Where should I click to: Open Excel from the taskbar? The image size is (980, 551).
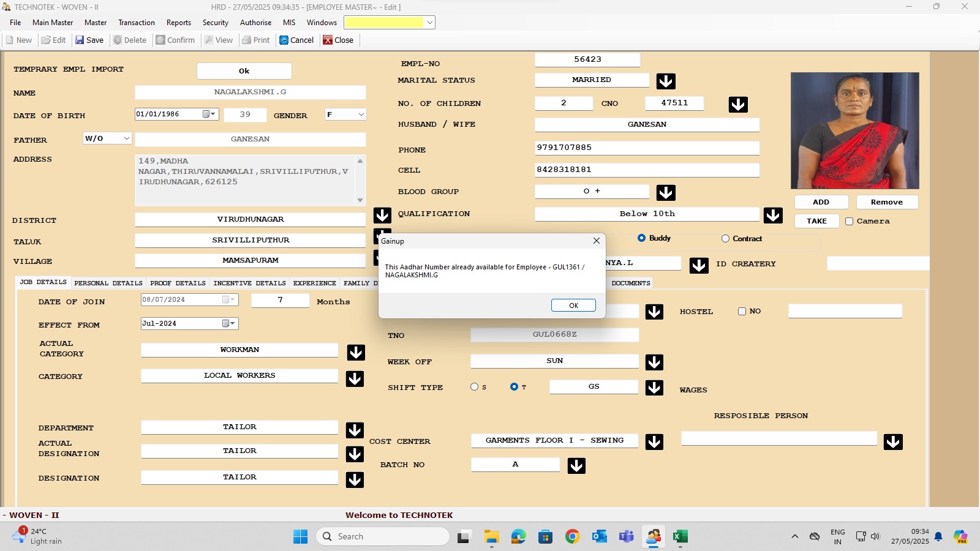click(x=680, y=537)
